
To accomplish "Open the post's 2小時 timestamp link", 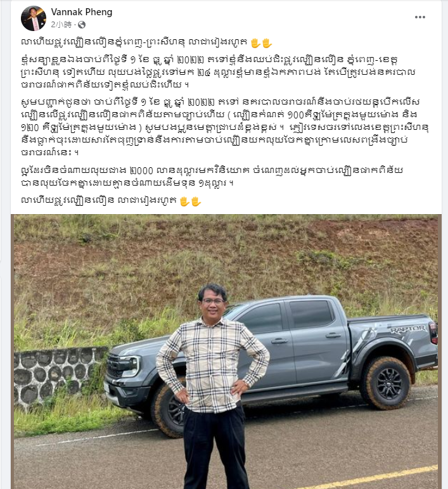I will (x=61, y=24).
